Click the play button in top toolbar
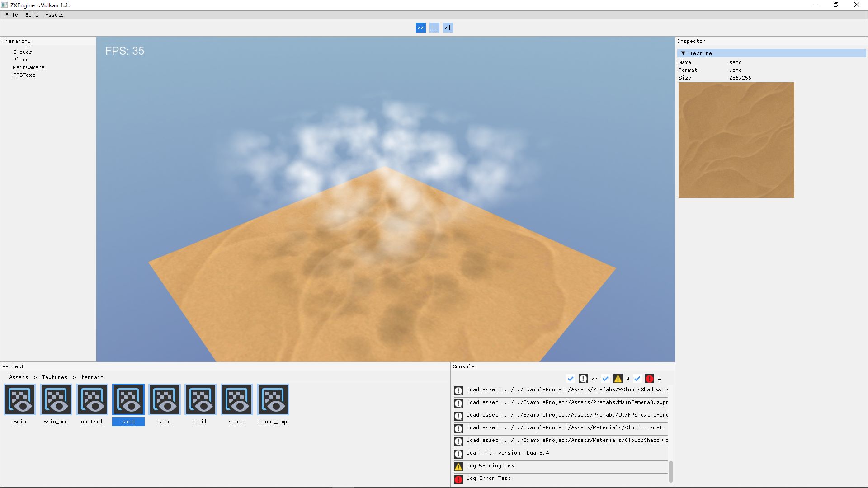Screen dimensions: 868x488 point(420,28)
